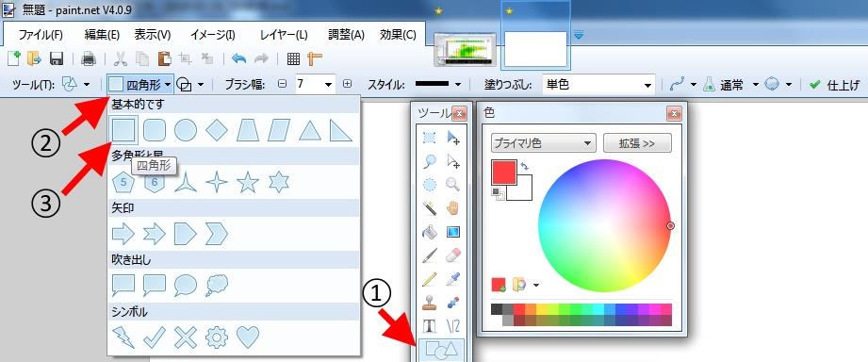Pick the diamond shape
Viewport: 868px width, 362px height.
click(x=217, y=131)
